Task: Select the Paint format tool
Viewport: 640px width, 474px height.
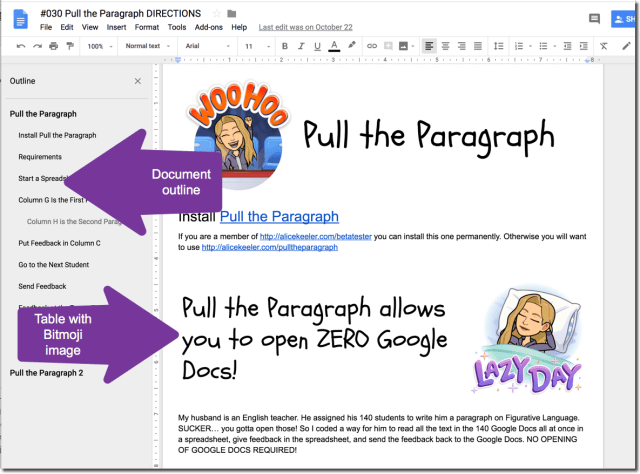Action: click(70, 46)
